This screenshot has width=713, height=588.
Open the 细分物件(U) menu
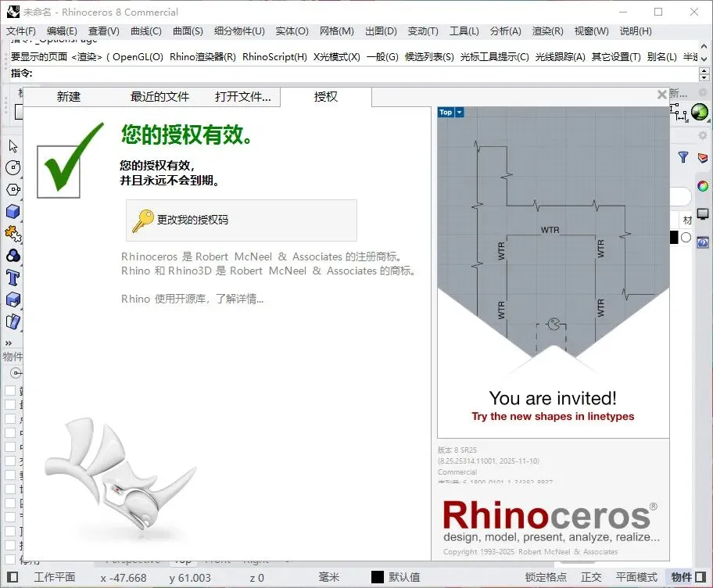coord(239,31)
